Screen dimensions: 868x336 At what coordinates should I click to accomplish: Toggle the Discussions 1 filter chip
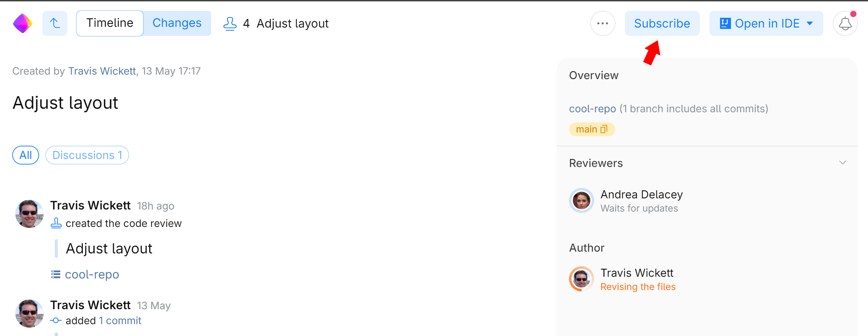coord(87,155)
